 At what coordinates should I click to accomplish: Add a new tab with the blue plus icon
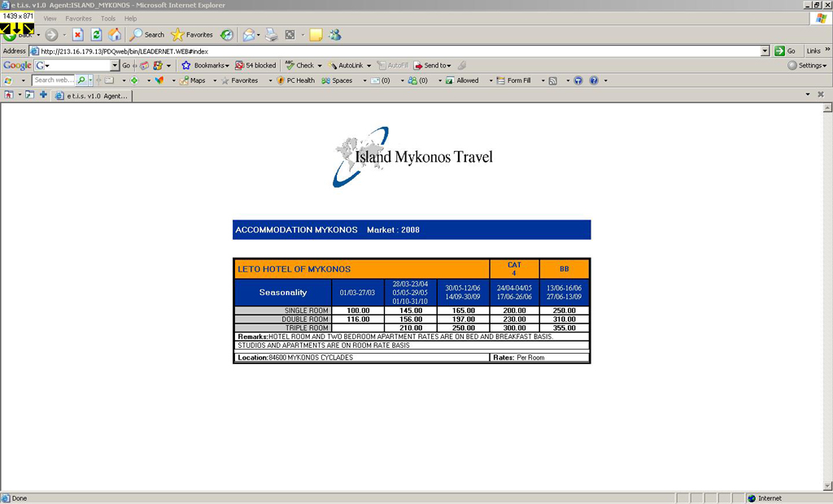tap(43, 95)
